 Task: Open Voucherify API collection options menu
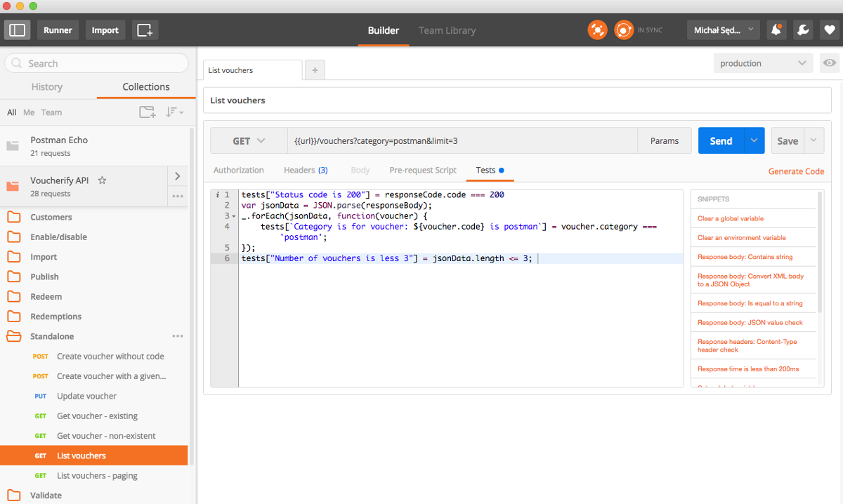pyautogui.click(x=178, y=197)
